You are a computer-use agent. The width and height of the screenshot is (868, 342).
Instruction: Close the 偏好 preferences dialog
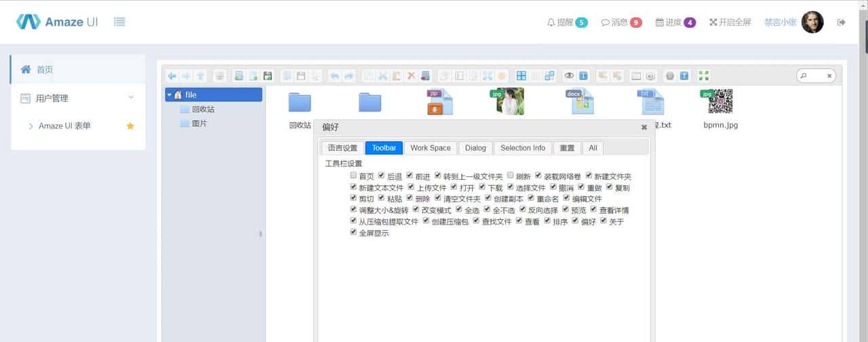coord(644,127)
